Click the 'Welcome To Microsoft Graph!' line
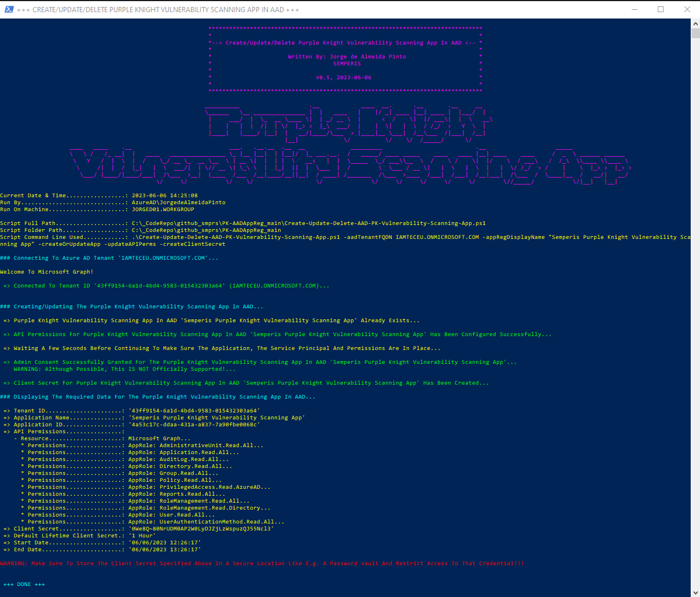 pyautogui.click(x=46, y=272)
